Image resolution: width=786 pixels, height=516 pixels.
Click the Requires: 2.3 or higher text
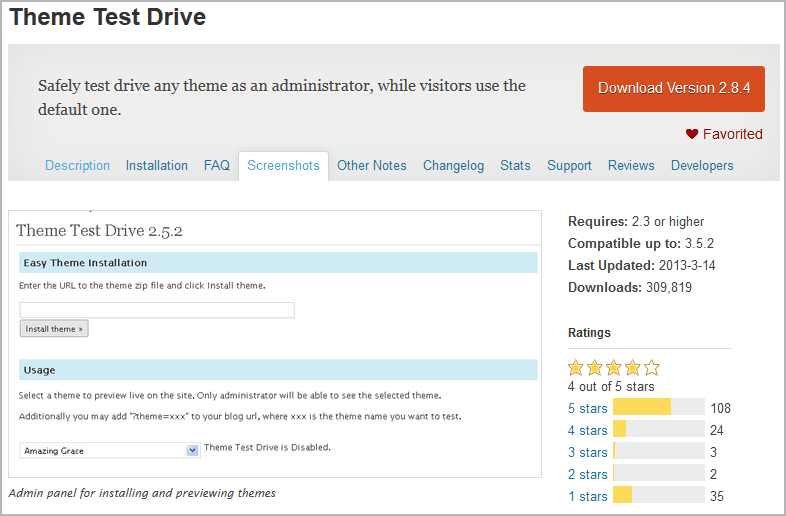click(x=636, y=222)
